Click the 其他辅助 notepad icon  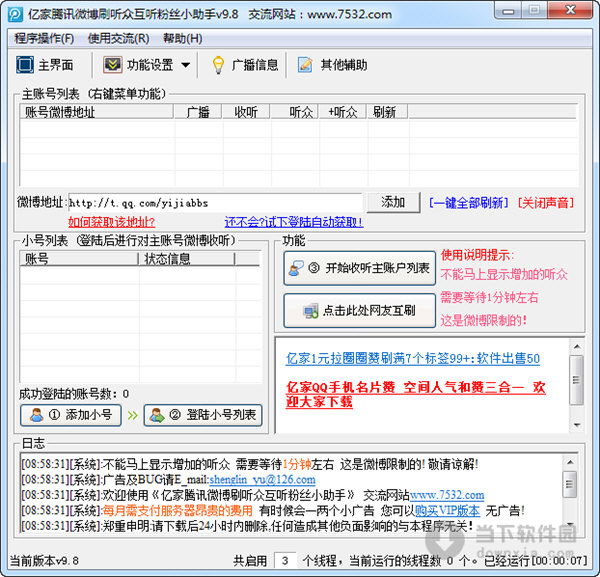(305, 65)
